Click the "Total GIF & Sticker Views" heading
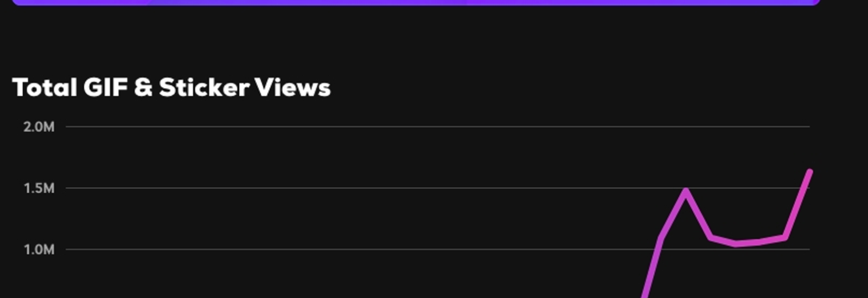The image size is (868, 298). [x=171, y=87]
